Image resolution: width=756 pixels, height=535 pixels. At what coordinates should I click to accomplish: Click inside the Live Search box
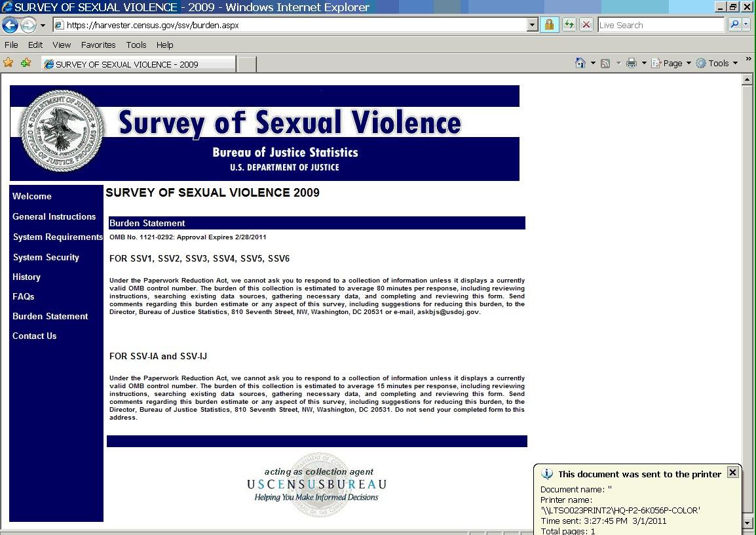[x=659, y=25]
